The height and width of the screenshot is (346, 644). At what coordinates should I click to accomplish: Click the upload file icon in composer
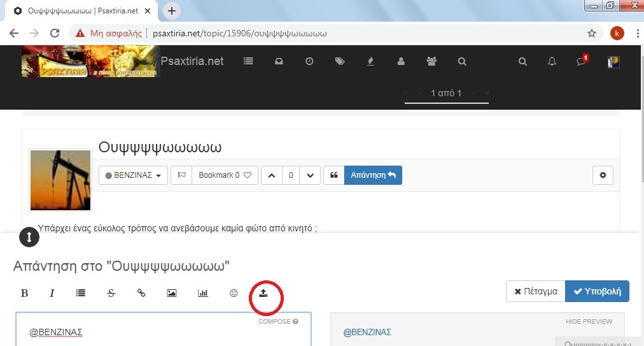[263, 293]
